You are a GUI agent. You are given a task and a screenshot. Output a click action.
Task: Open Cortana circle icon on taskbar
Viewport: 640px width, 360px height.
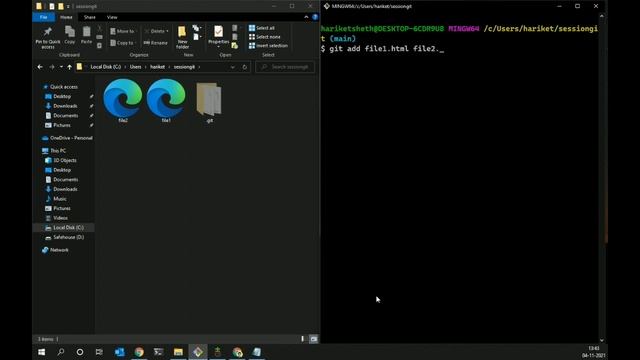pyautogui.click(x=80, y=352)
